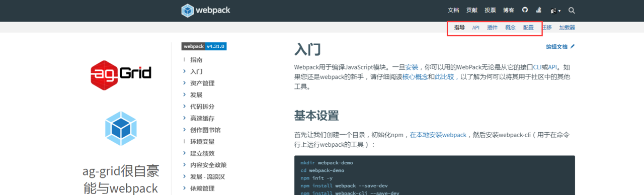Screen dimensions: 644x195
Task: Click the 编辑文档 link
Action: [x=557, y=47]
